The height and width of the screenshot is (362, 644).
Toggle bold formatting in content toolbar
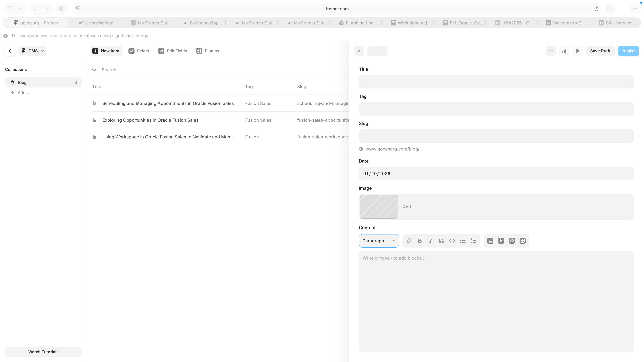tap(420, 241)
